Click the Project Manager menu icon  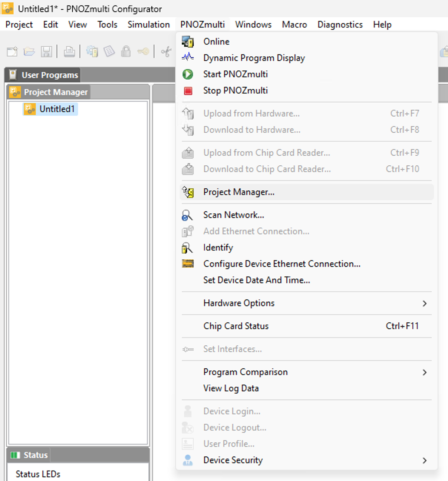point(188,192)
